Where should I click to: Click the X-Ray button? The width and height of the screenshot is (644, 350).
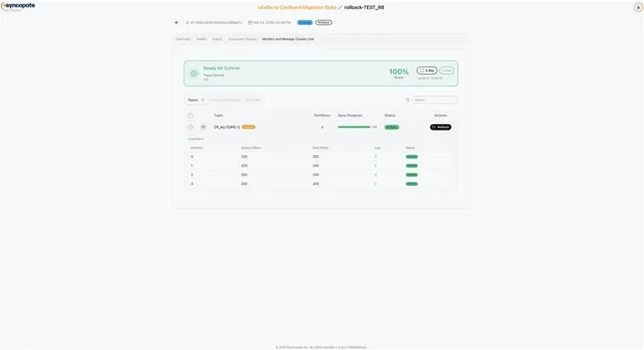pyautogui.click(x=427, y=71)
